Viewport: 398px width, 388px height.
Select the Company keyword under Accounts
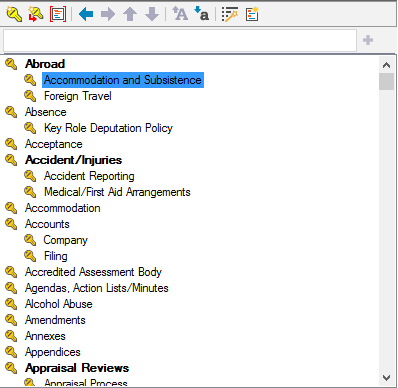tap(65, 240)
